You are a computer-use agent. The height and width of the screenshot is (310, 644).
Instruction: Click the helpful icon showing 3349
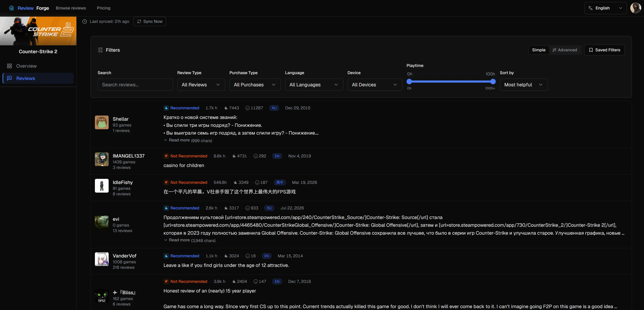point(235,182)
